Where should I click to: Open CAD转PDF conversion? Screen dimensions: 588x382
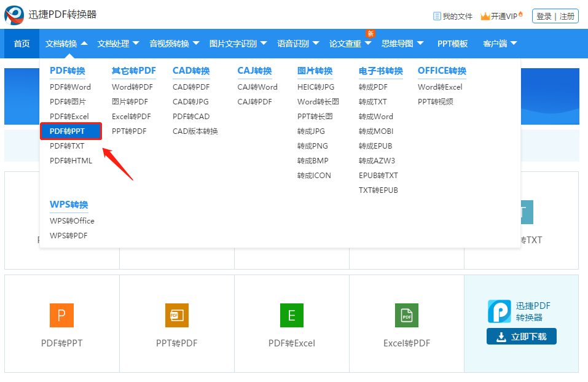[191, 87]
